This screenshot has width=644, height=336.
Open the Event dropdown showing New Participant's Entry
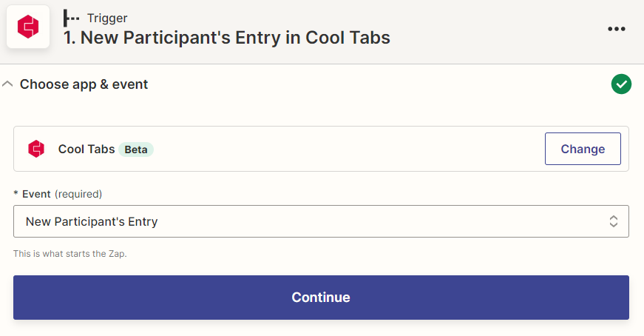click(321, 221)
